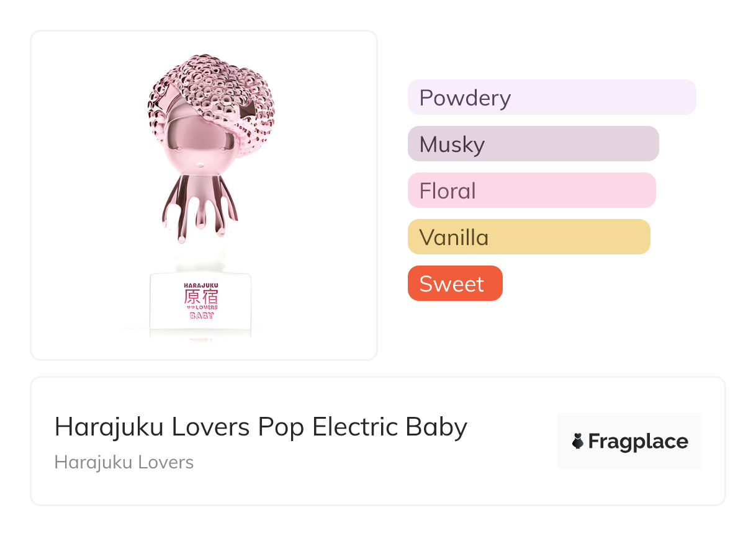Screen dimensions: 756x536
Task: Click the BABY text on the bottle
Action: (x=201, y=315)
